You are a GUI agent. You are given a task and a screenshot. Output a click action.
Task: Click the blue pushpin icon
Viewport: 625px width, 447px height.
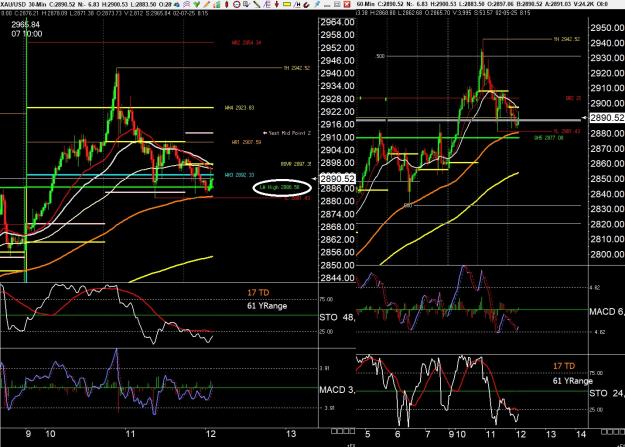click(x=317, y=4)
